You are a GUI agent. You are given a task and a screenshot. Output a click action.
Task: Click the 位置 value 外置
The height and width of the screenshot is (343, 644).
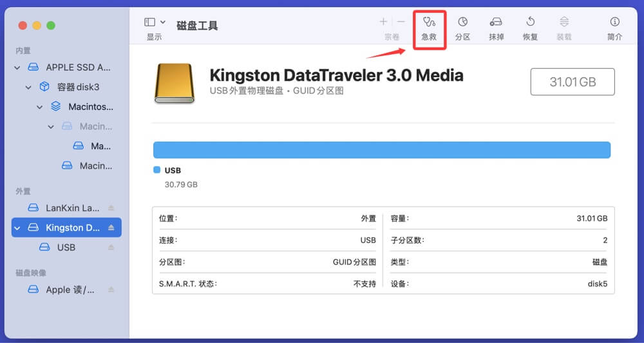click(368, 219)
